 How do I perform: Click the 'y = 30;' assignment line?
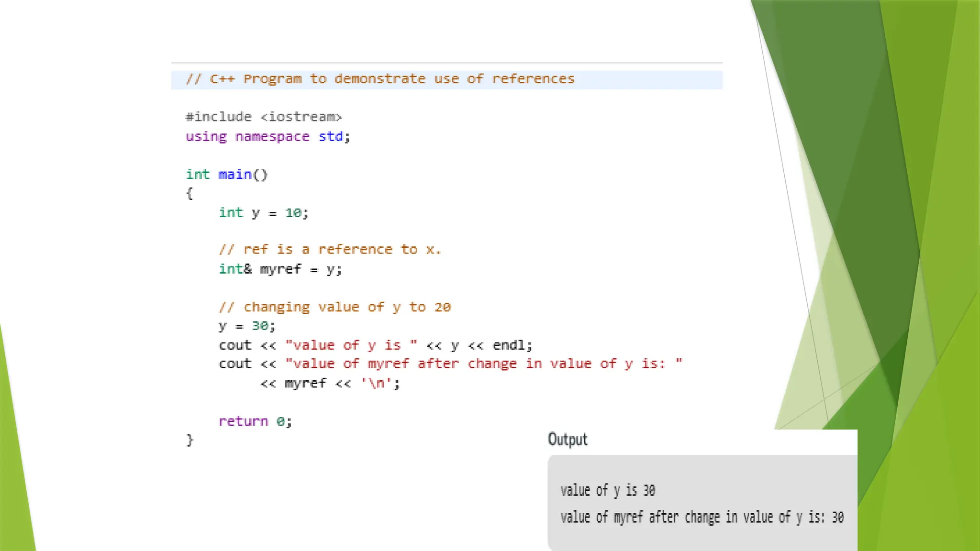point(247,326)
